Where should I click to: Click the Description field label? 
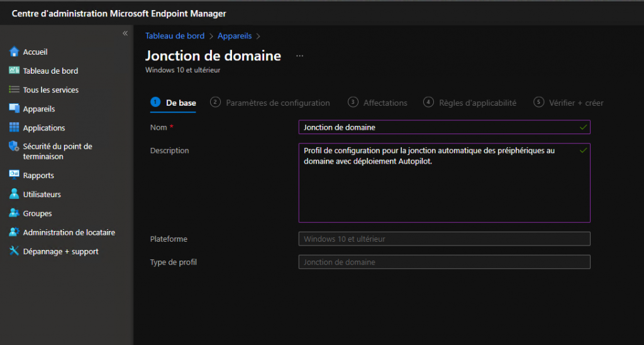pos(170,150)
